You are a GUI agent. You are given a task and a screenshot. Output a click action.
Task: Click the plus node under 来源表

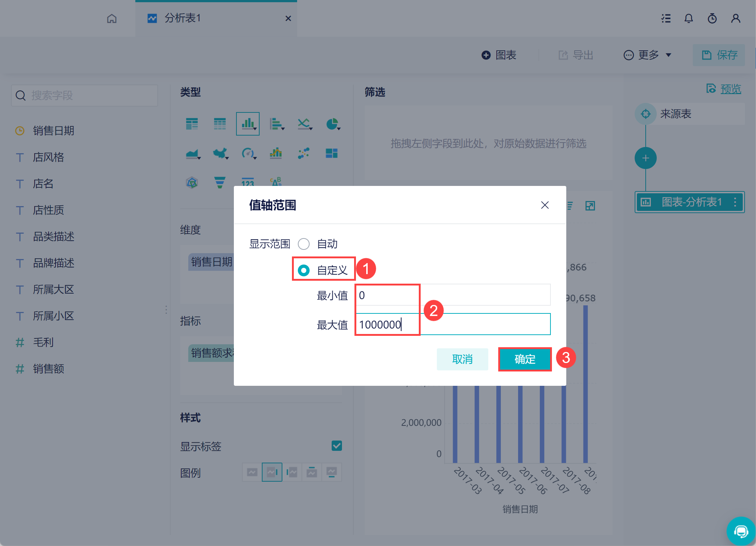645,158
